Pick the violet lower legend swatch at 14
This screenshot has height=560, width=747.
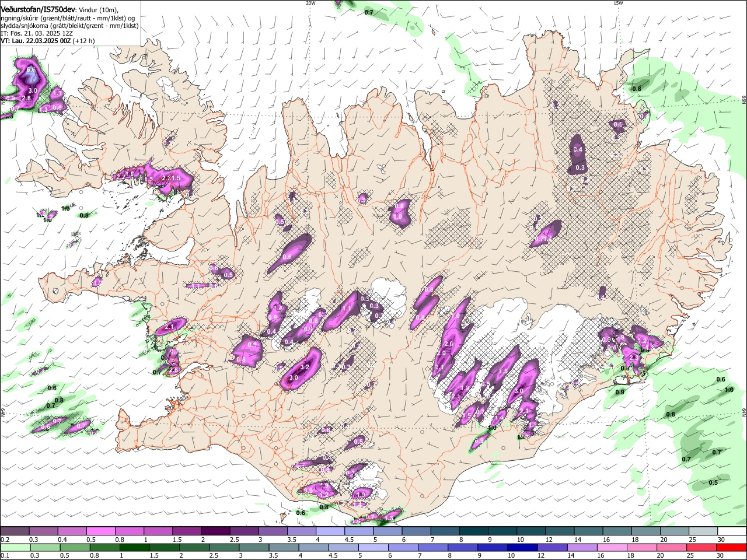click(x=582, y=547)
